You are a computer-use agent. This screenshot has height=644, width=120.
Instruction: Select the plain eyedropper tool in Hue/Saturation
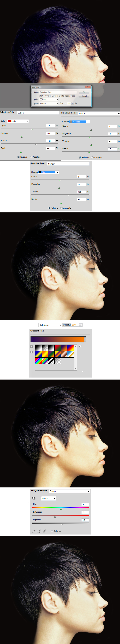point(34,531)
